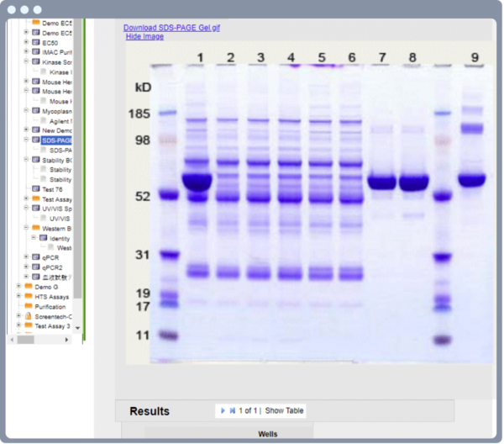This screenshot has width=504, height=444.
Task: Click the Hide Image link
Action: (144, 37)
